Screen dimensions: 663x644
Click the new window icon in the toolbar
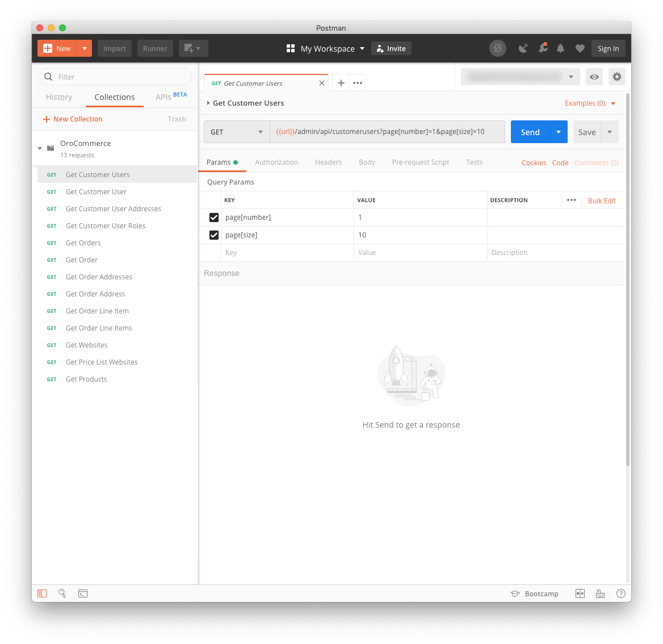point(193,49)
